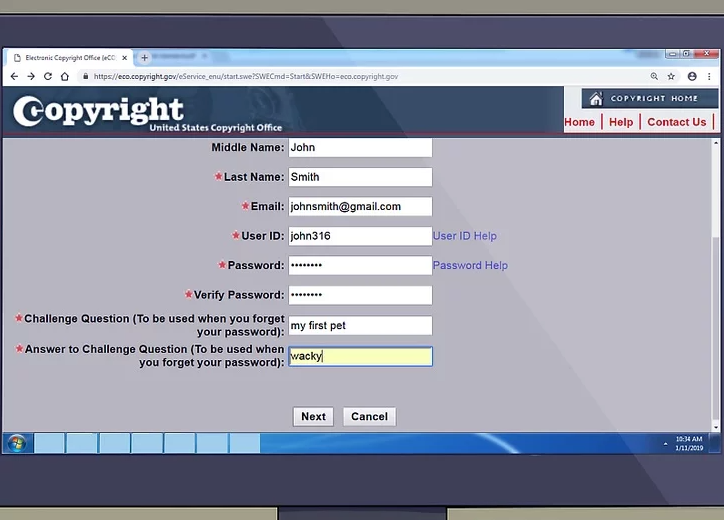Reload the page with the refresh icon
The width and height of the screenshot is (724, 520).
coord(48,76)
